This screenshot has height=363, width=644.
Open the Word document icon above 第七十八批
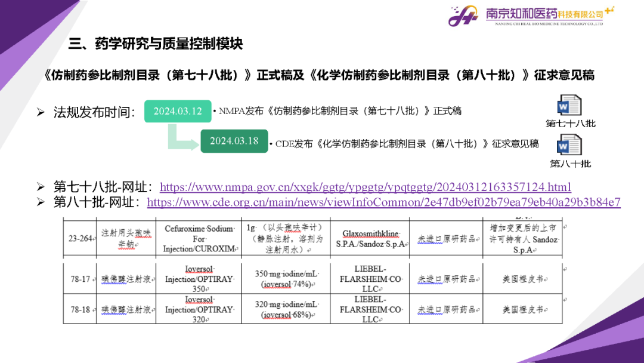569,106
